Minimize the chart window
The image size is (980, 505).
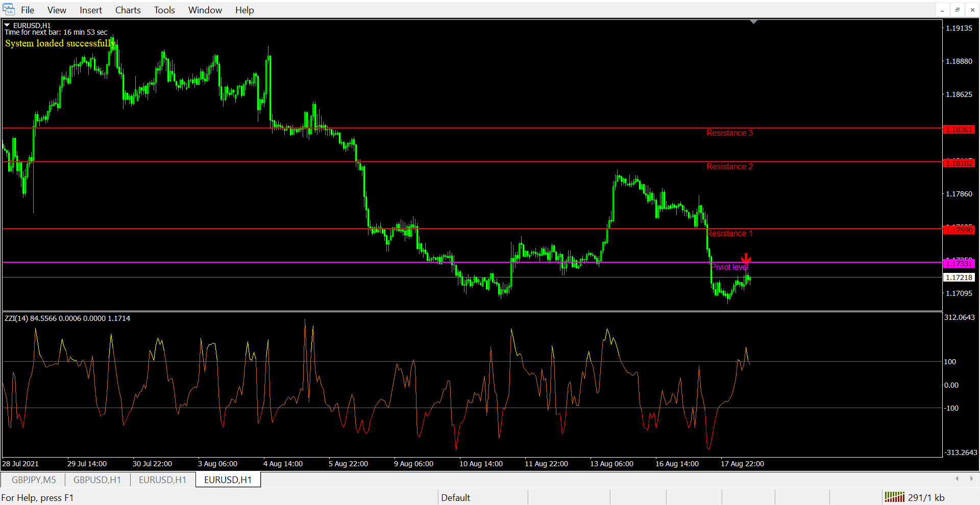(x=942, y=10)
